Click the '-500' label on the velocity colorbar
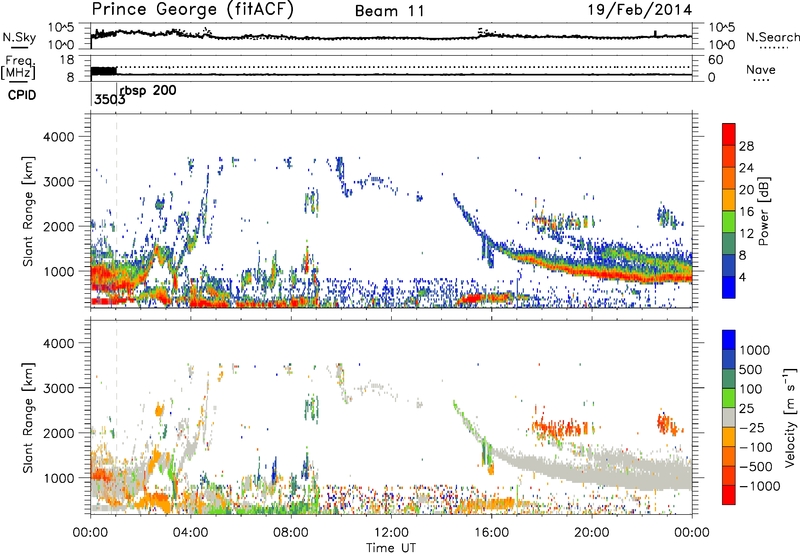 754,466
